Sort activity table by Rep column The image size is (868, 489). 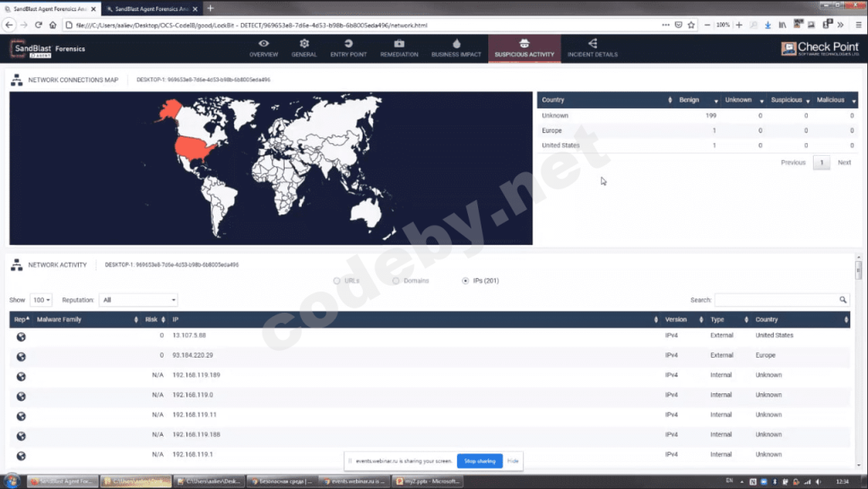pyautogui.click(x=21, y=320)
